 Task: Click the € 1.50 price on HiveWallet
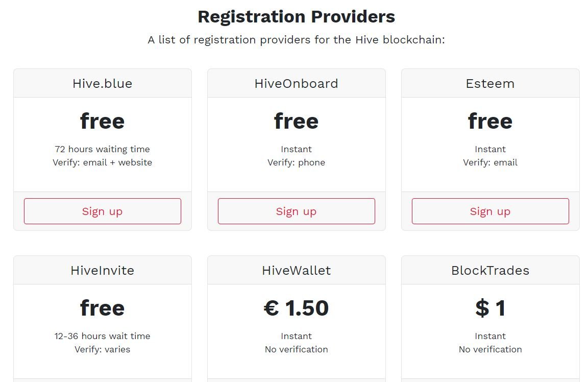[x=296, y=307]
